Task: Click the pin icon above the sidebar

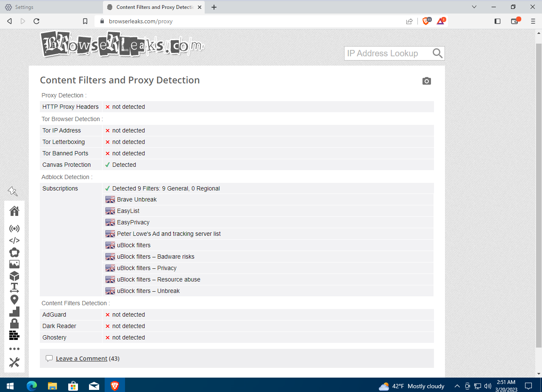Action: click(x=13, y=191)
